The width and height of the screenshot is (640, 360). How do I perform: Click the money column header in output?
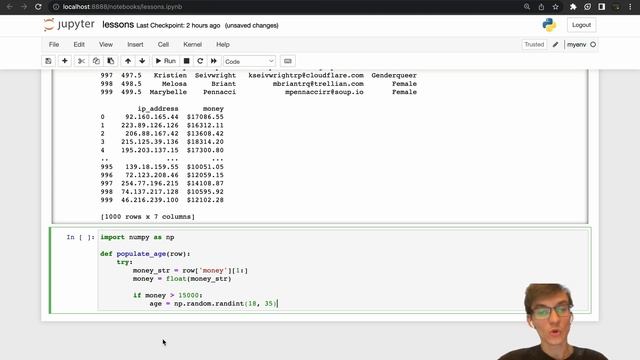[x=213, y=109]
